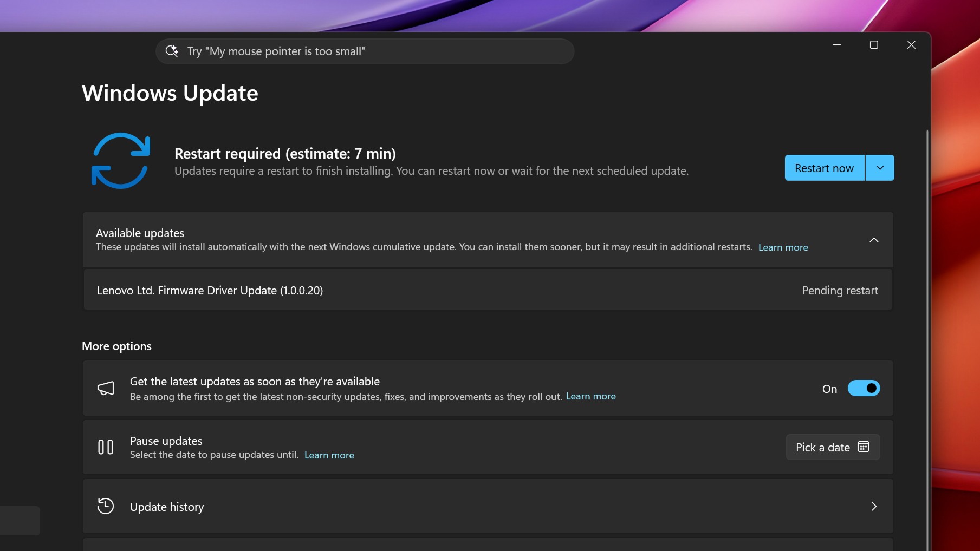Viewport: 980px width, 551px height.
Task: Open Learn more link in Available updates
Action: (x=783, y=247)
